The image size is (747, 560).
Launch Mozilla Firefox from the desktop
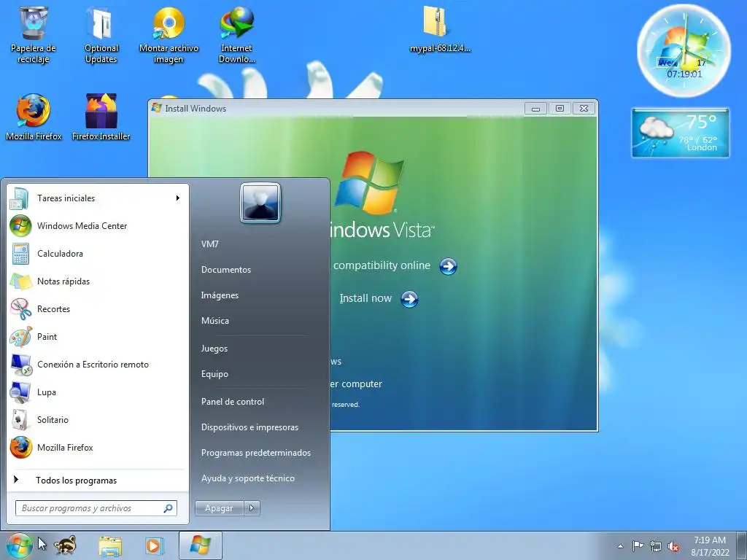34,116
